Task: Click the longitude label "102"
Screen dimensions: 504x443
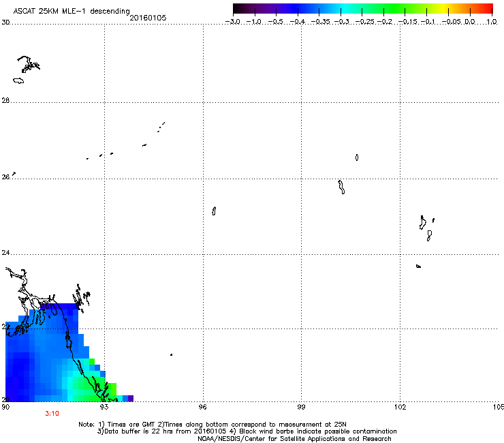Action: (400, 408)
